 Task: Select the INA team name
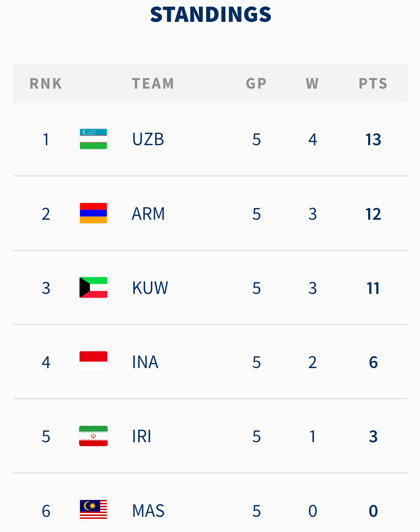click(x=145, y=362)
